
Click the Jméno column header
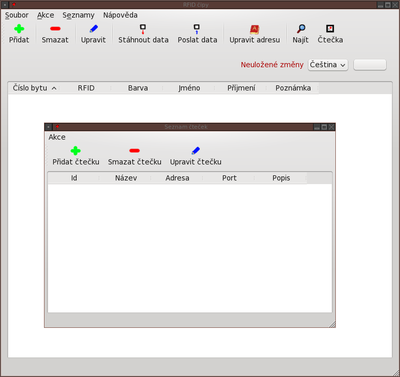(x=189, y=88)
